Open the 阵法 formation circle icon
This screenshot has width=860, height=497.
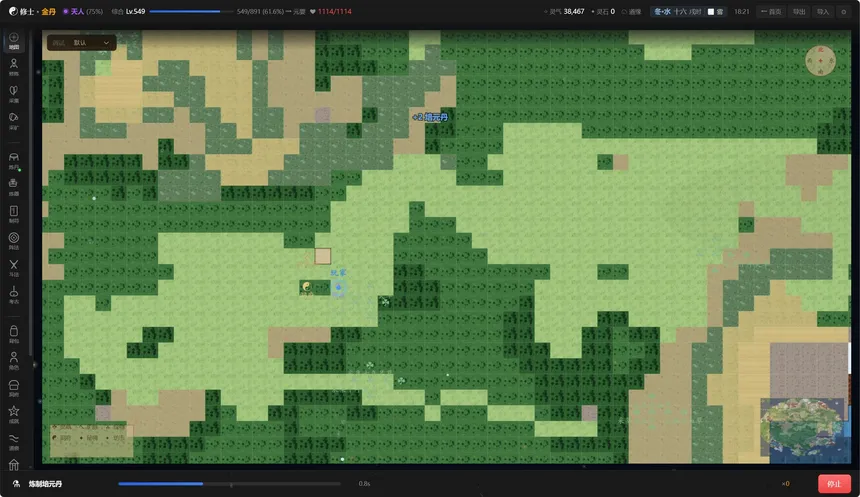(14, 241)
